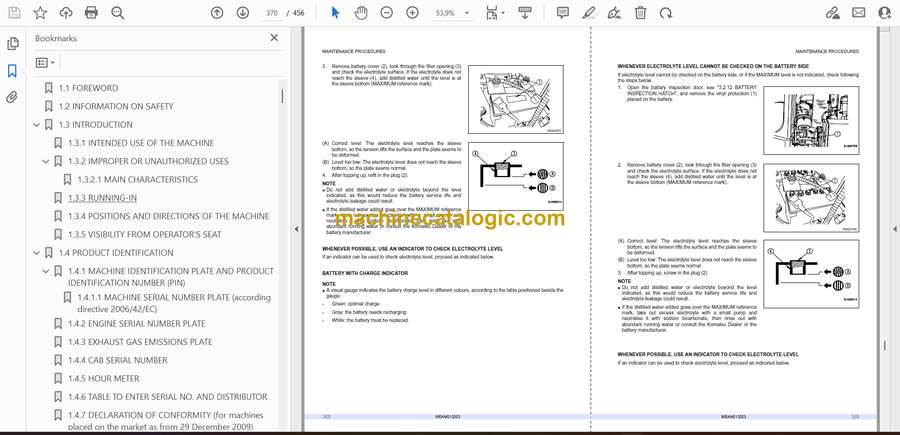
Task: Open 1.3.4 POSITIONS AND DIRECTIONS OF THE MACHINE
Action: click(168, 216)
